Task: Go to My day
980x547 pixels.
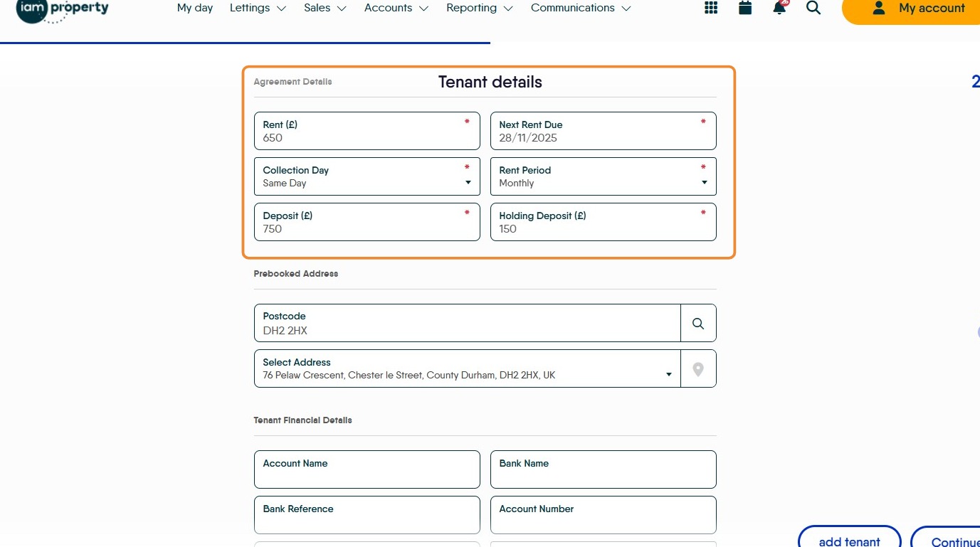Action: coord(195,8)
